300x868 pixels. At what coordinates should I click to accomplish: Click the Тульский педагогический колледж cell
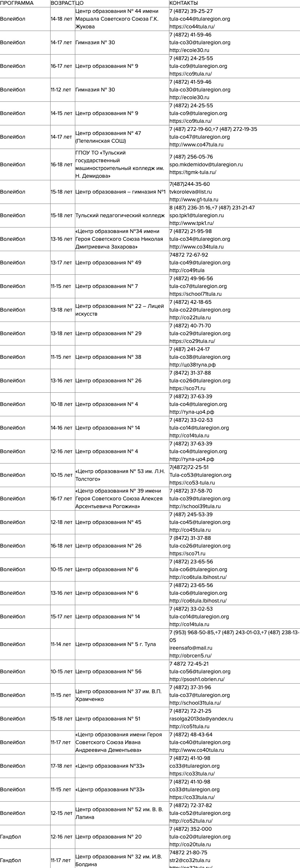click(120, 215)
